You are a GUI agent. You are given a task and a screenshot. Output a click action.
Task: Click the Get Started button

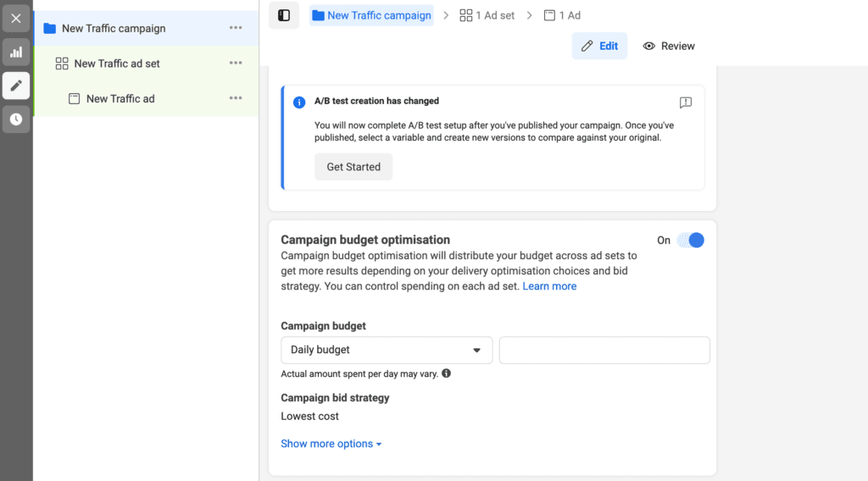[353, 167]
